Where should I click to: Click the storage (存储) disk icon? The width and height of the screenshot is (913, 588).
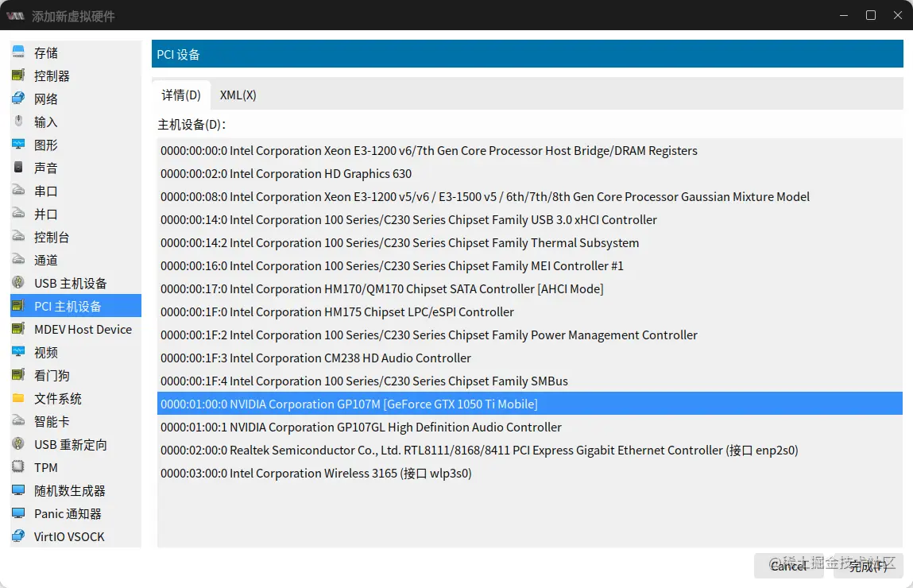click(18, 52)
